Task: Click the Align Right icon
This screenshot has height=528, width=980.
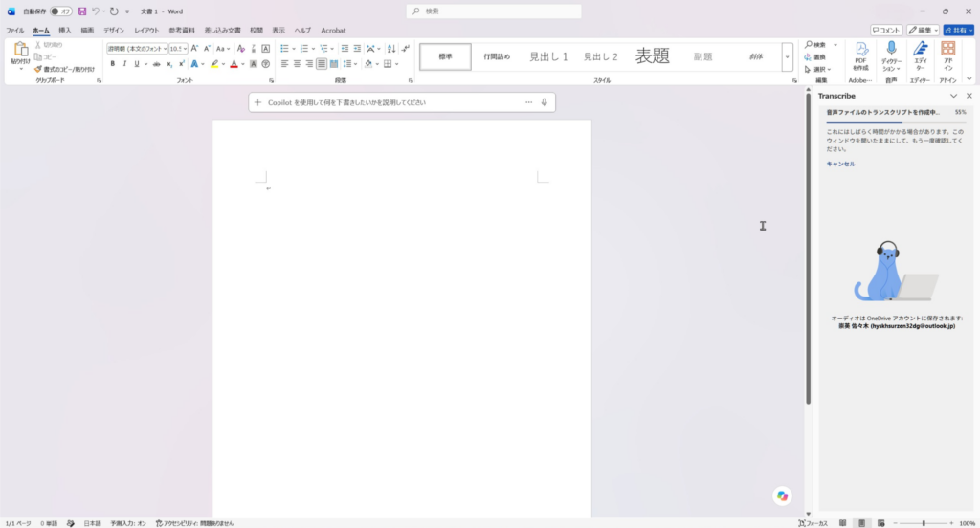Action: [309, 64]
